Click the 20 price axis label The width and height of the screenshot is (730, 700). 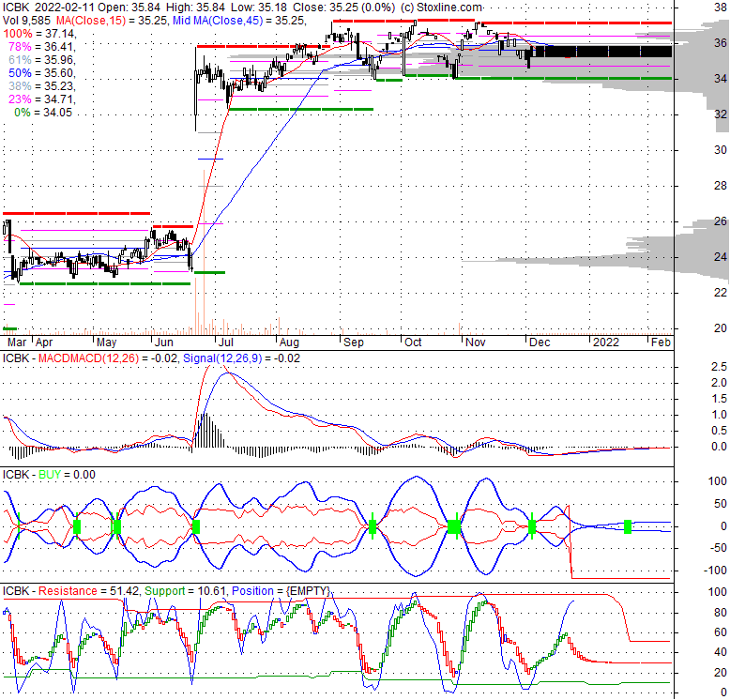tap(721, 328)
